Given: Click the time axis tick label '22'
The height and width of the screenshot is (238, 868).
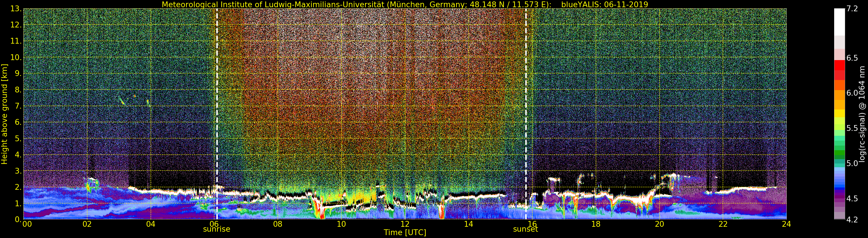Looking at the screenshot, I should pos(723,224).
